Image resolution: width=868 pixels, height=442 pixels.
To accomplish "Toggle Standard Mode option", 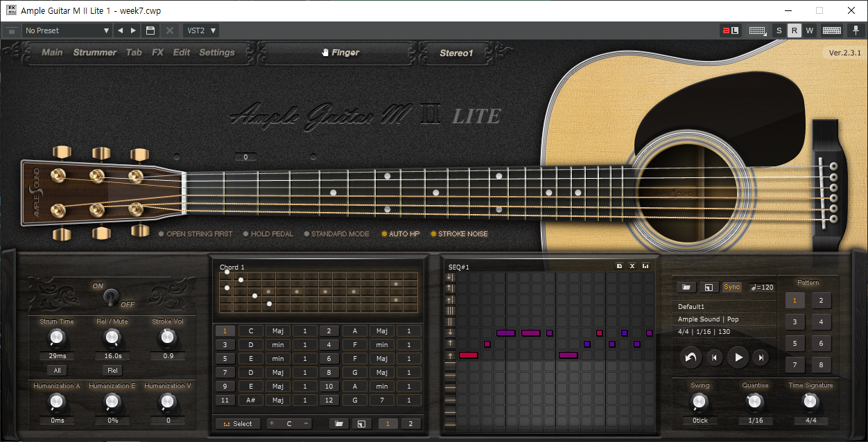I will [336, 234].
